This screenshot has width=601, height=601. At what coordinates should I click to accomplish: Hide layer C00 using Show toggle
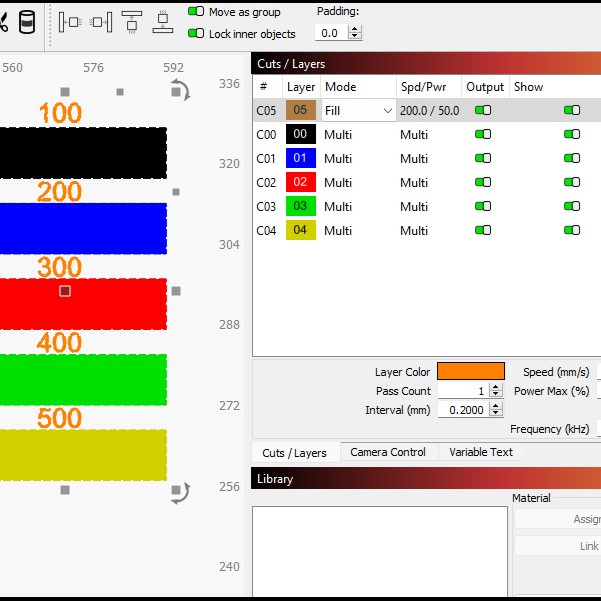point(572,134)
